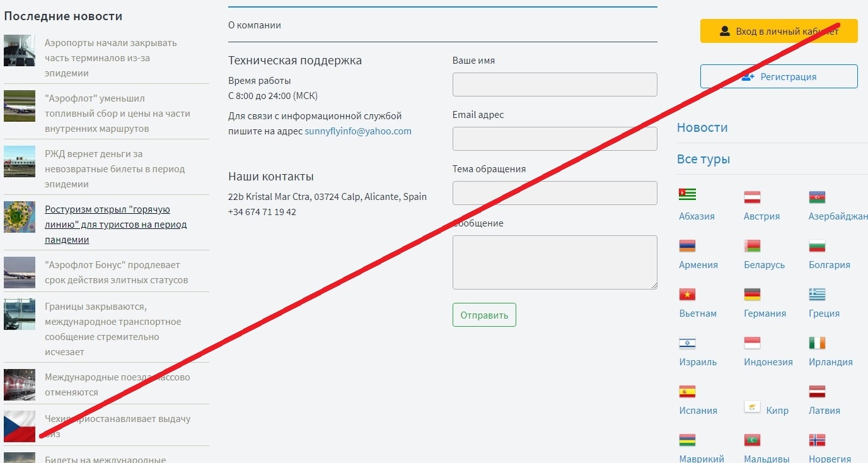Focus the 'Ваше имя' input field
Screen dimensions: 868x463
(555, 85)
